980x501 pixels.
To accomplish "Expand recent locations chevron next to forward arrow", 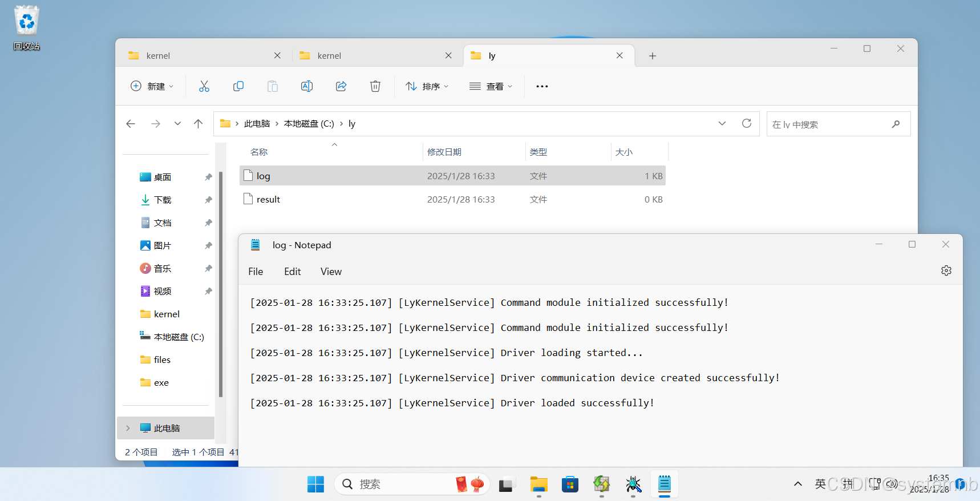I will tap(177, 124).
